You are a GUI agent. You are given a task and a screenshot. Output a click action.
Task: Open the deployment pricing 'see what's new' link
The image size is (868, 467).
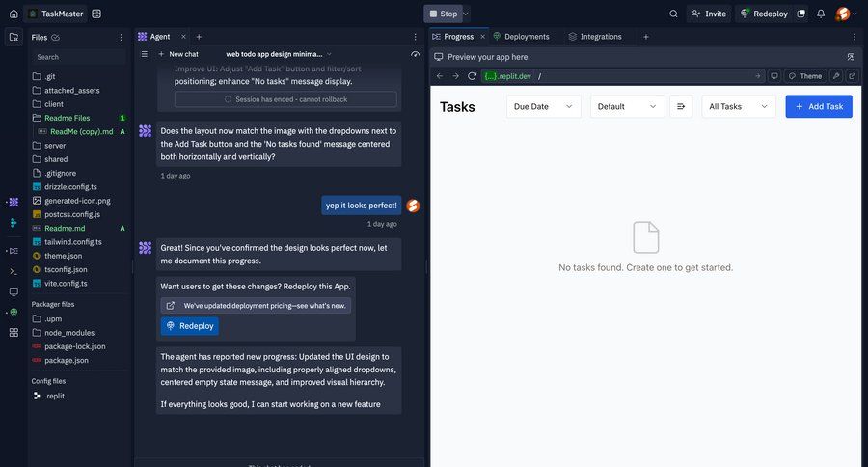coord(256,305)
